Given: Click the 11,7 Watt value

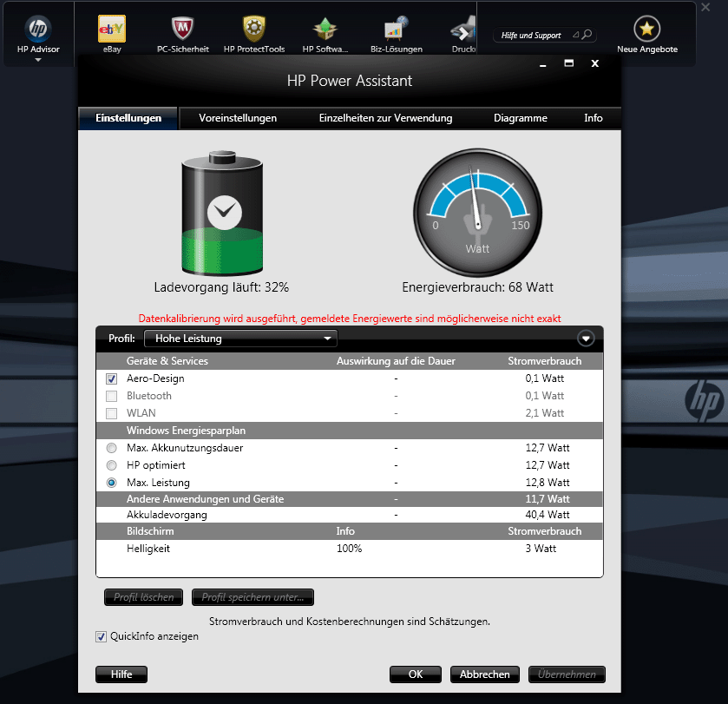Looking at the screenshot, I should pos(548,499).
